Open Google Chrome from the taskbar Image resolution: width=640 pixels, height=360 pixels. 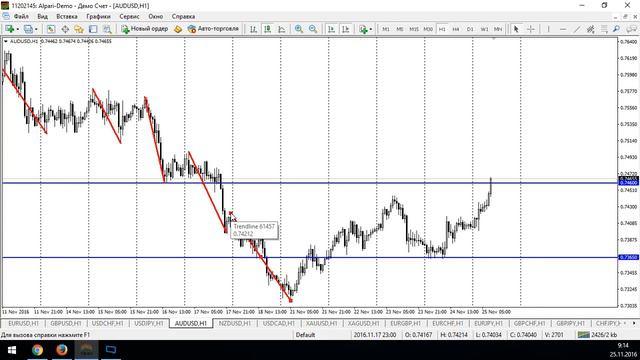click(x=37, y=350)
